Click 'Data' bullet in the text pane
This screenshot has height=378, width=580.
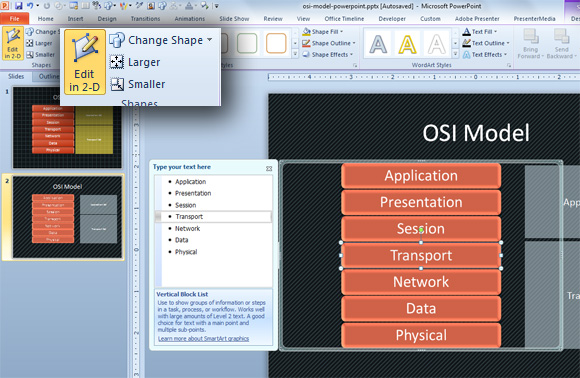point(181,240)
